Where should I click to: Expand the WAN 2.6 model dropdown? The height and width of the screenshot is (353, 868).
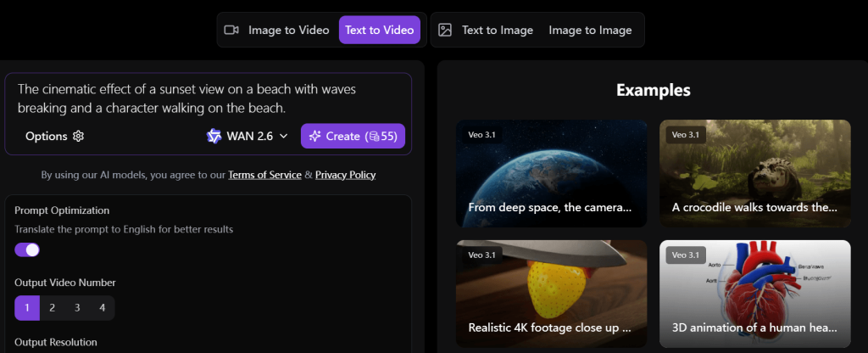click(x=283, y=136)
